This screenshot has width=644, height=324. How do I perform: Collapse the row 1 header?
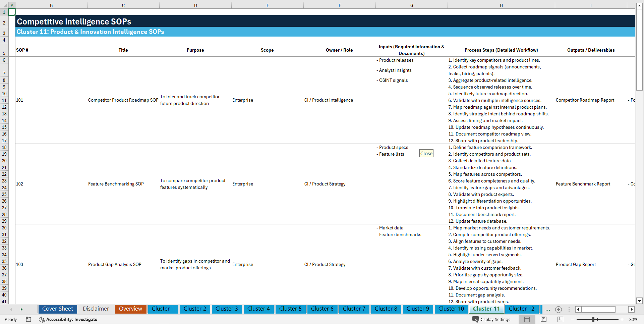point(4,12)
